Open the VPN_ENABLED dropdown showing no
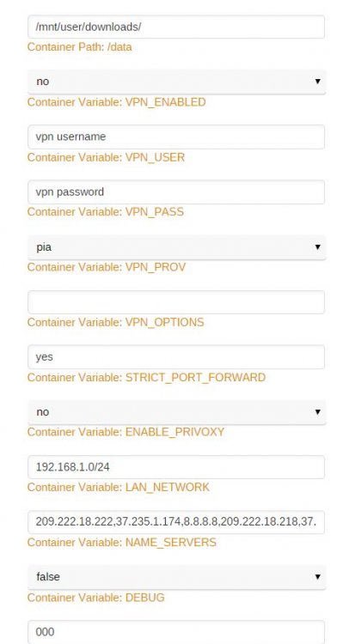The image size is (337, 644). [177, 82]
